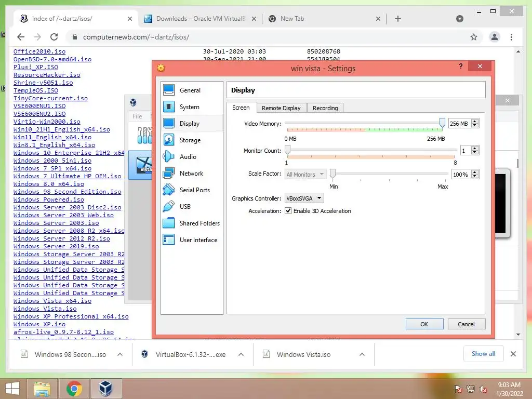The width and height of the screenshot is (532, 399).
Task: Click the Scale Factor slider handle
Action: (x=333, y=174)
